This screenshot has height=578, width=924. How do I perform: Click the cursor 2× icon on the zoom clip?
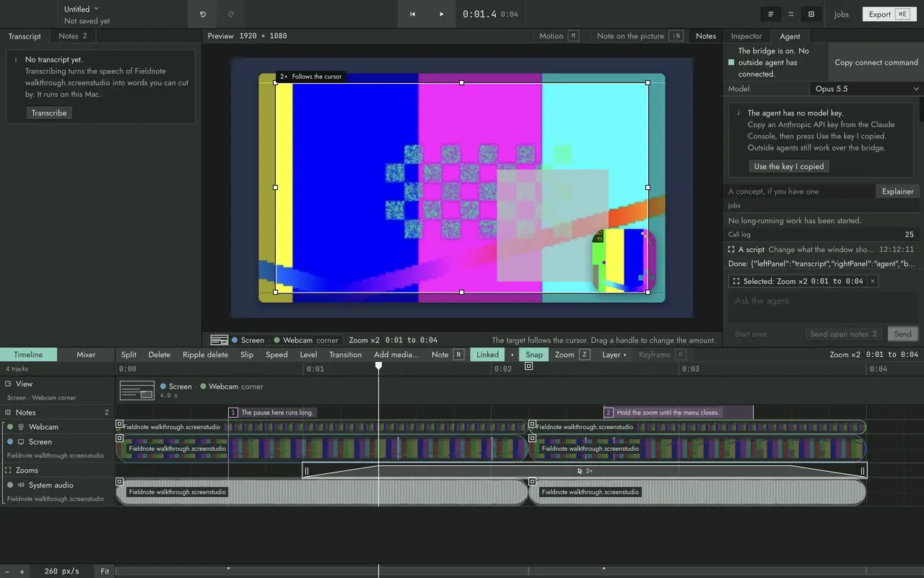[x=580, y=470]
